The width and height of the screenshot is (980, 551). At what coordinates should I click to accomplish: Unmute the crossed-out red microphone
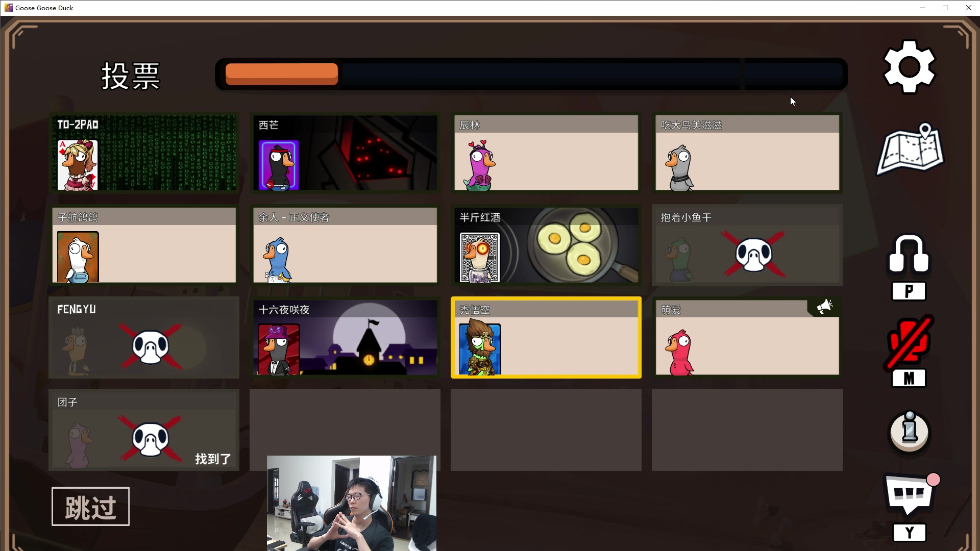909,341
